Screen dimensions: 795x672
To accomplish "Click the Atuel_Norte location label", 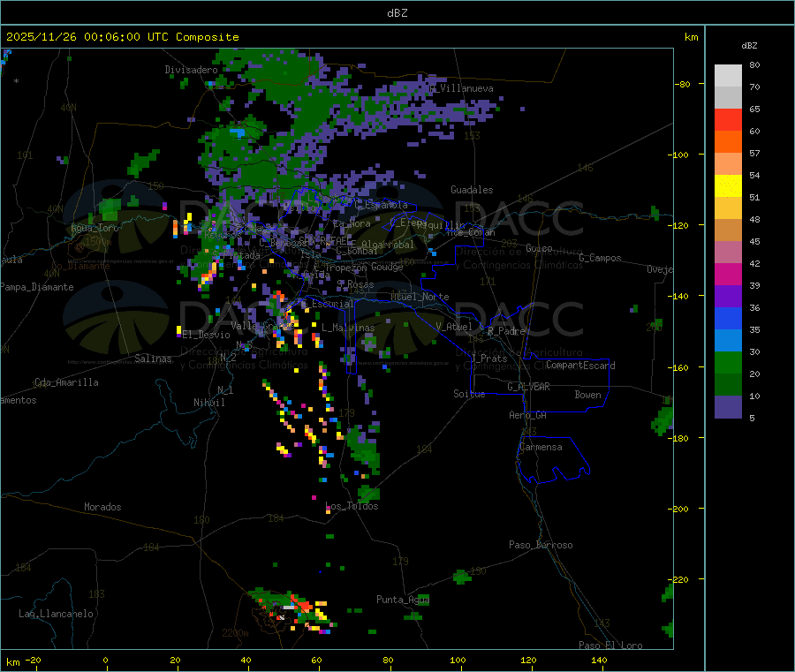I will tap(420, 297).
